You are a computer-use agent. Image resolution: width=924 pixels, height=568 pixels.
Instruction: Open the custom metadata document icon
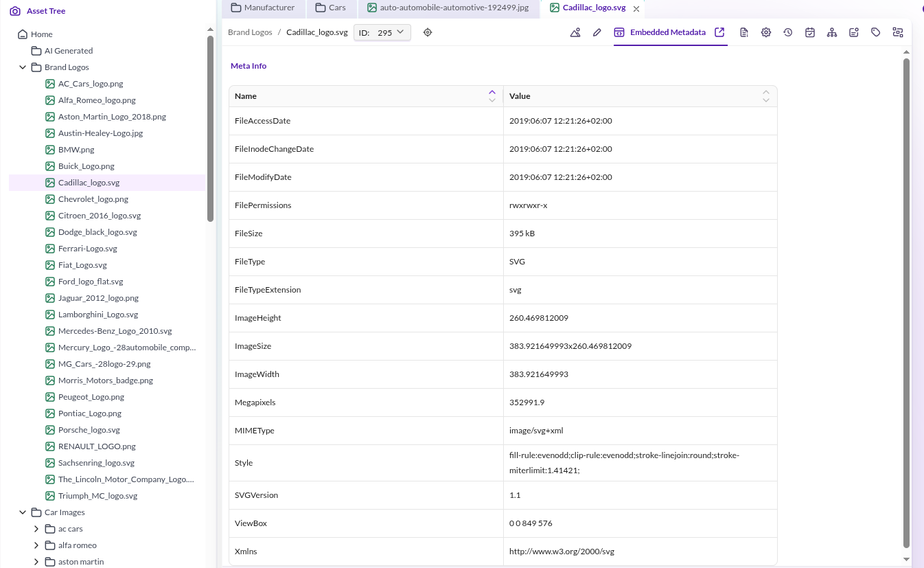(744, 32)
